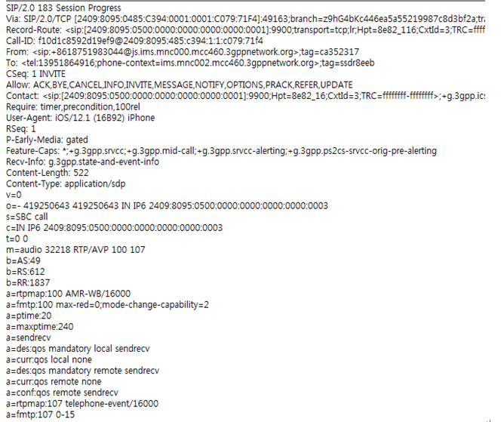The image size is (504, 422).
Task: Click the From header sip address
Action: pyautogui.click(x=165, y=52)
